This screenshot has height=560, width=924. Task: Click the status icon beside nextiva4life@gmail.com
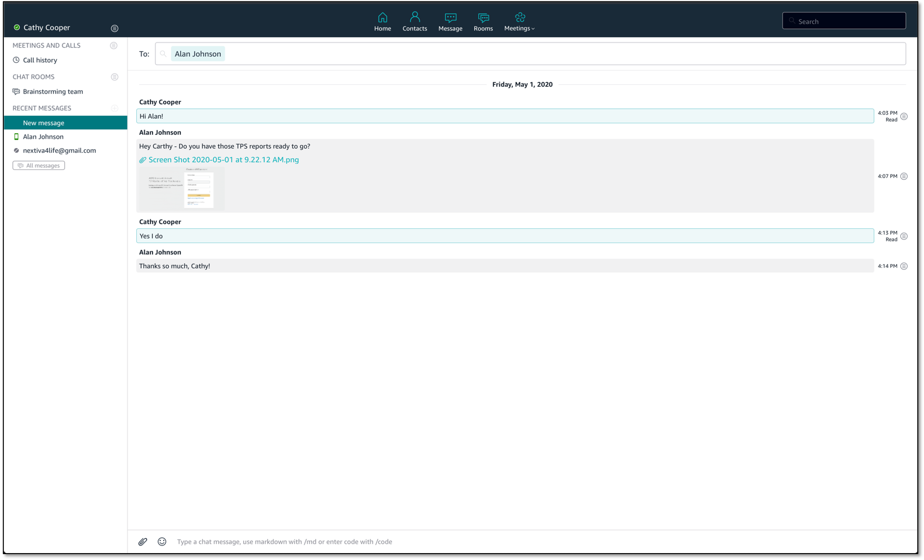(16, 150)
